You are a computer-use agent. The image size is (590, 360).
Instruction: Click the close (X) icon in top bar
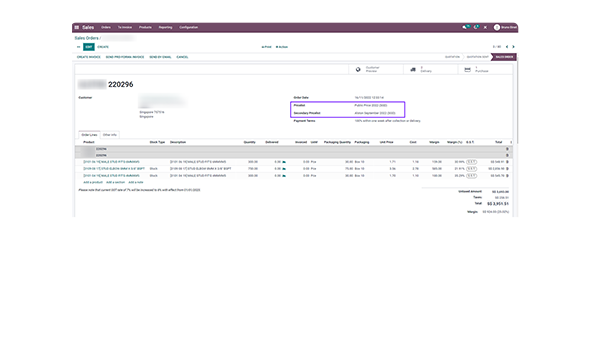click(485, 27)
